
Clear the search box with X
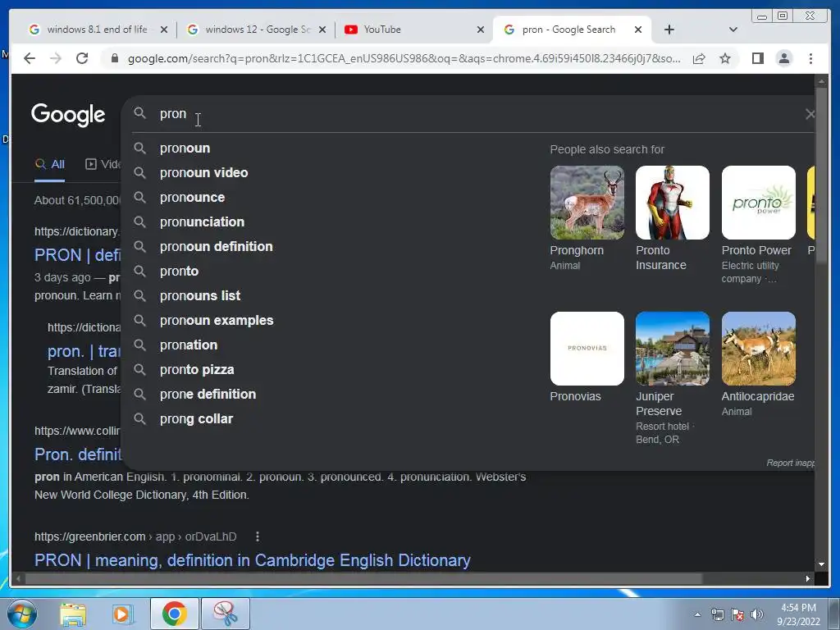tap(810, 113)
